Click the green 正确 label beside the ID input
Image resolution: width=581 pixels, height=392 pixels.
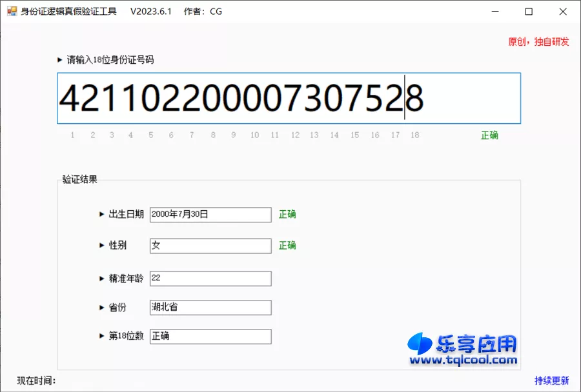click(x=489, y=135)
